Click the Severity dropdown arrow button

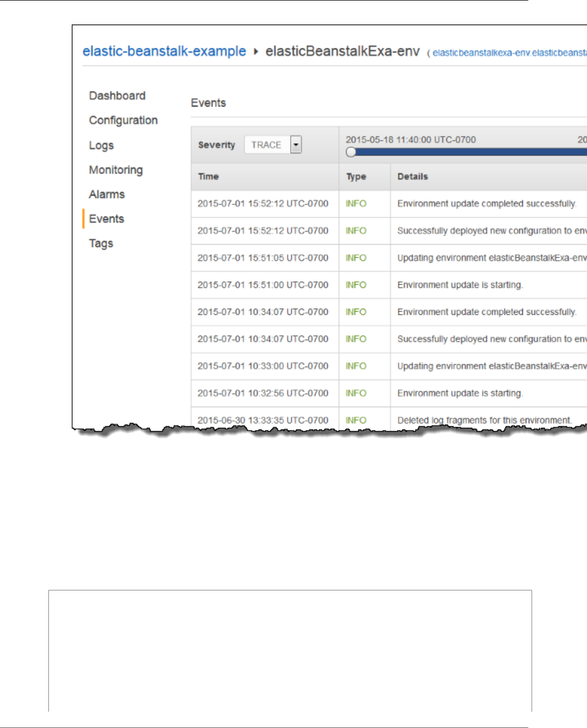coord(296,145)
